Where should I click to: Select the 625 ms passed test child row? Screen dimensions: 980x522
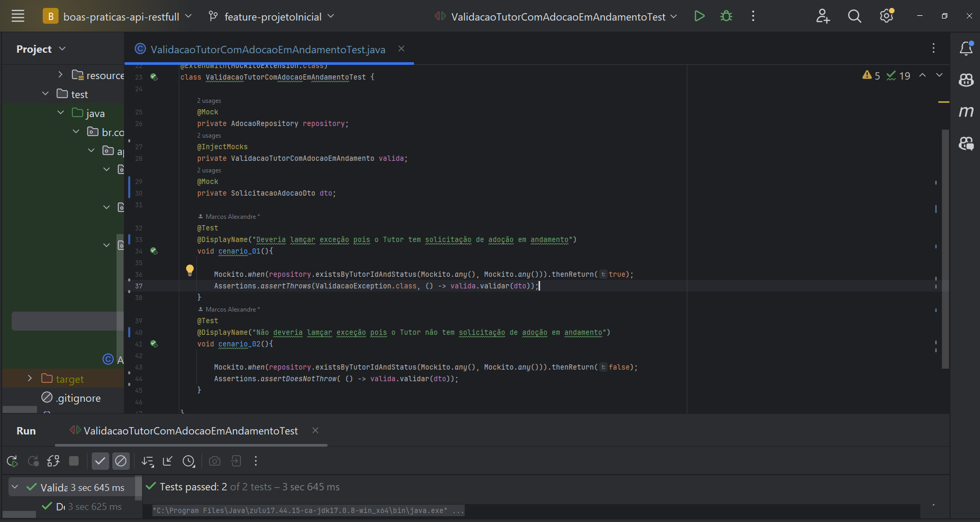click(82, 506)
